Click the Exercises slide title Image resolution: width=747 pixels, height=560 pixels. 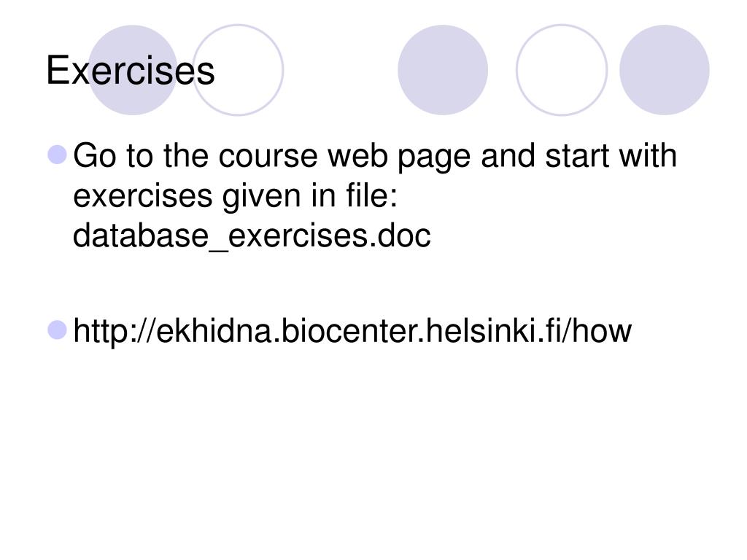[x=131, y=71]
